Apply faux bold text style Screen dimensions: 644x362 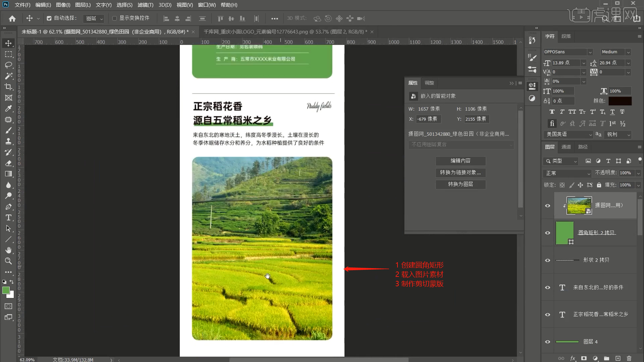point(552,112)
